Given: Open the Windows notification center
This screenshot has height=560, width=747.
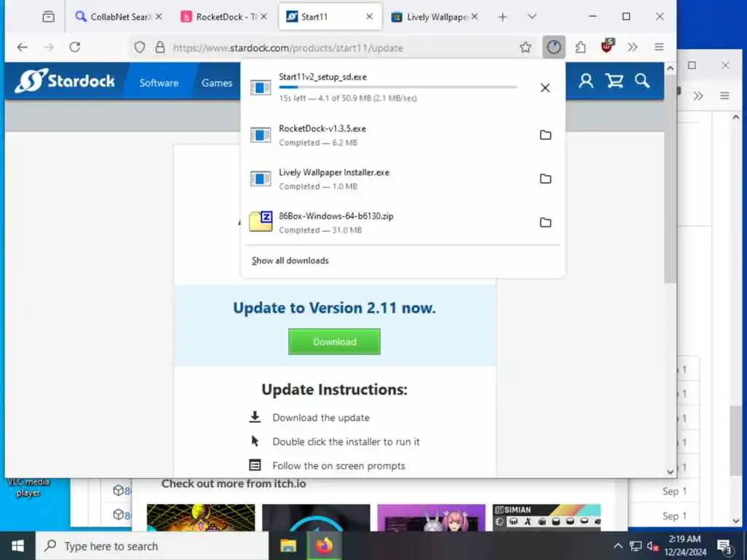Looking at the screenshot, I should point(724,547).
